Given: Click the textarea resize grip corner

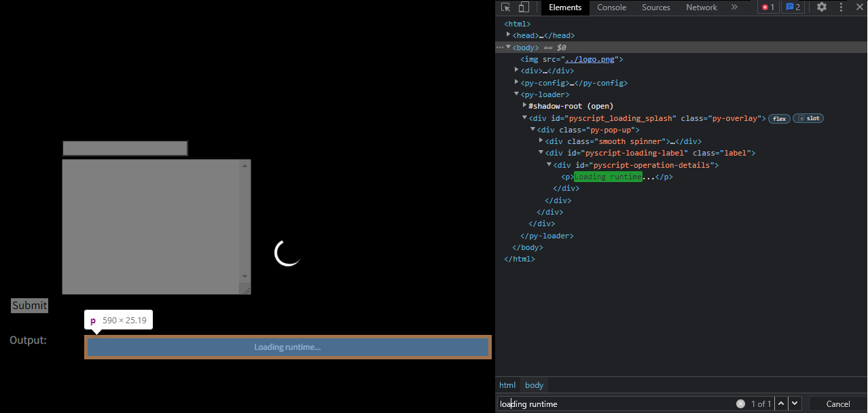Looking at the screenshot, I should pos(247,290).
